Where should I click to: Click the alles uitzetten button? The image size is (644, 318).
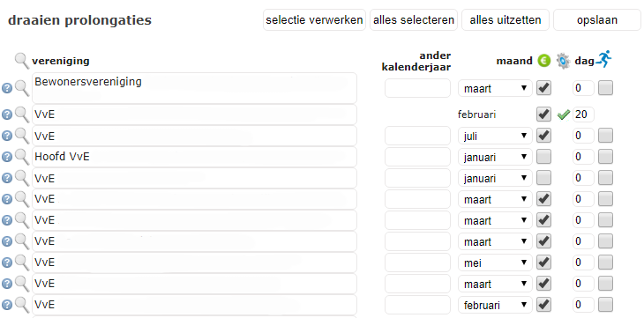(x=505, y=20)
